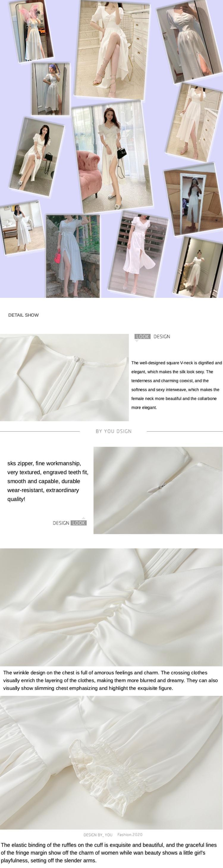Open the square V-neck close-up image
223x868 pixels.
pos(64,377)
